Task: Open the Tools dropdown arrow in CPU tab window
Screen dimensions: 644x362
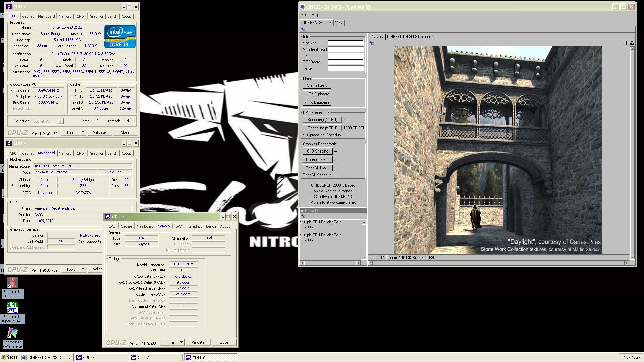Action: 83,132
